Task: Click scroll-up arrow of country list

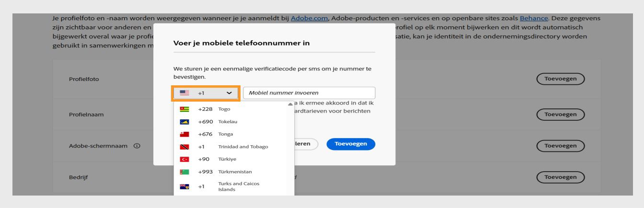Action: [x=290, y=104]
